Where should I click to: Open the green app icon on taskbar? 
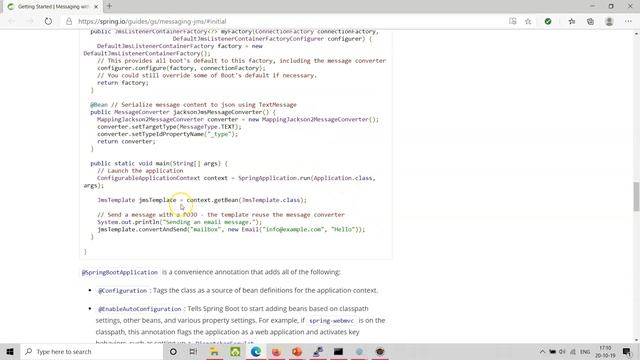coord(235,351)
